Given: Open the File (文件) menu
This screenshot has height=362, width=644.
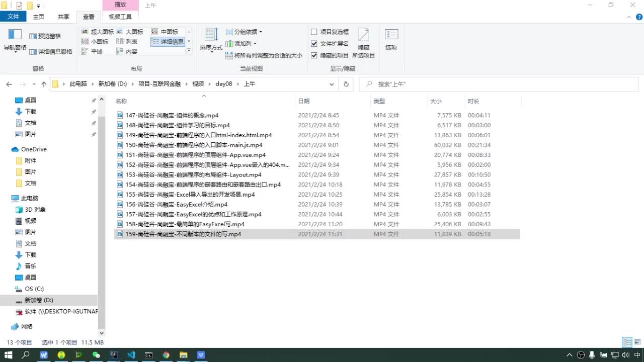Looking at the screenshot, I should pyautogui.click(x=13, y=17).
